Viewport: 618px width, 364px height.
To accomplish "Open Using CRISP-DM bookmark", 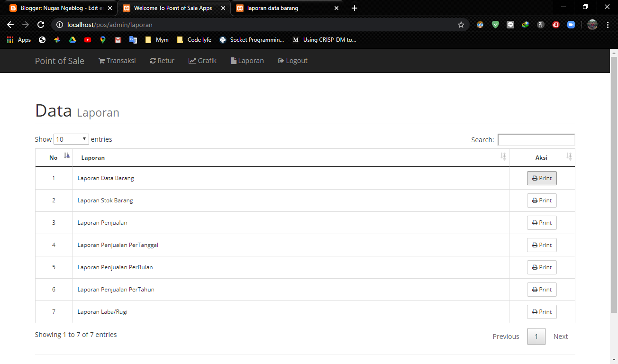I will click(x=325, y=40).
